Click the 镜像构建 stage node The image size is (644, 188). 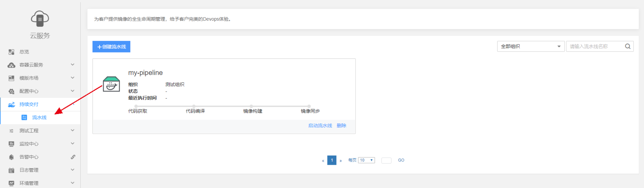251,106
